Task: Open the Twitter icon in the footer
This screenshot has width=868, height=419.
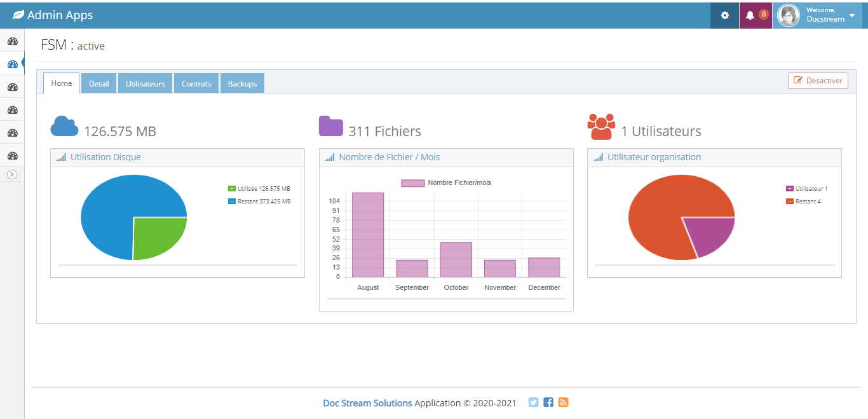Action: point(533,402)
